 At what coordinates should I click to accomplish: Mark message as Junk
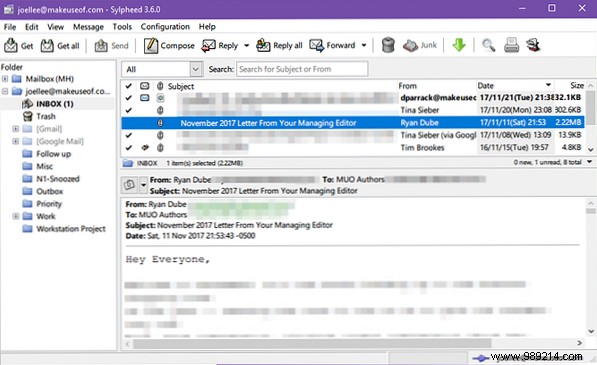pos(420,45)
